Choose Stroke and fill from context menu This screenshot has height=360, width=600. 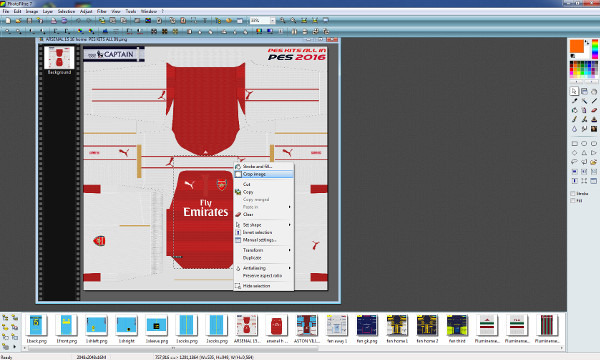click(x=264, y=166)
